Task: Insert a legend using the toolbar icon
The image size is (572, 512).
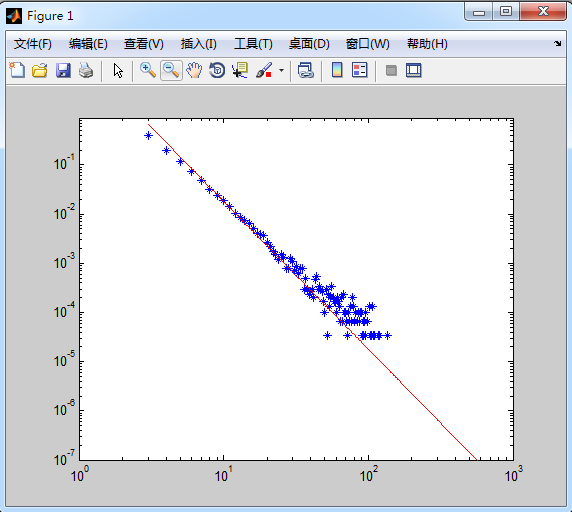Action: coord(359,70)
